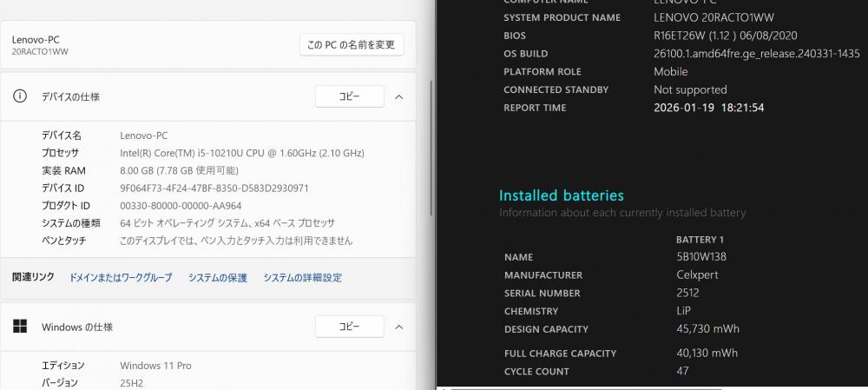
Task: Click the design capacity value 45,730 mWh
Action: coord(695,329)
